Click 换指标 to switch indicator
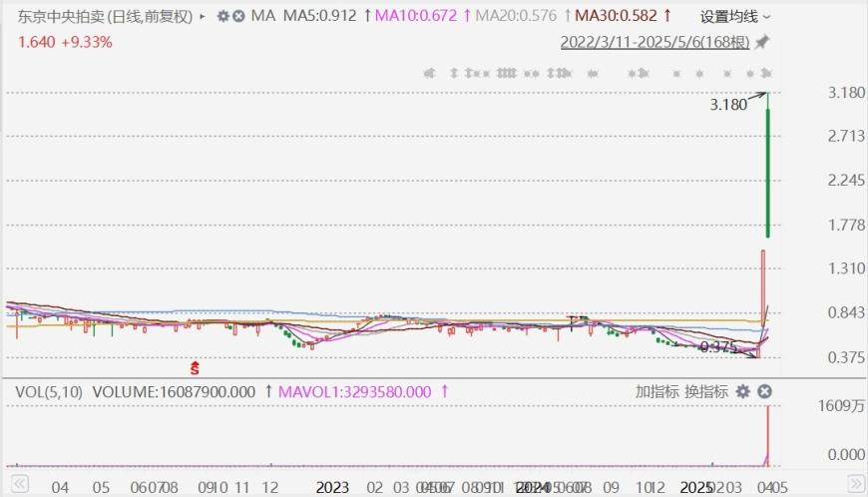This screenshot has width=868, height=497. coord(705,392)
